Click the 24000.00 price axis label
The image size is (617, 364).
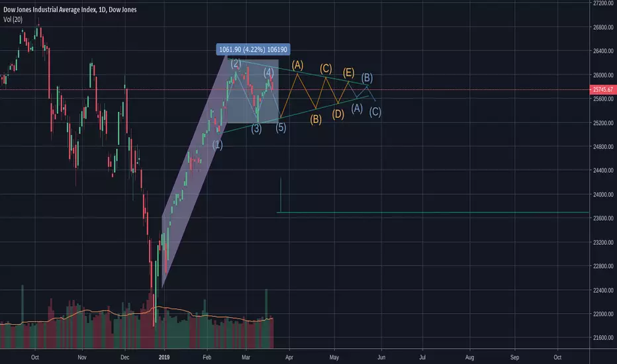click(603, 195)
